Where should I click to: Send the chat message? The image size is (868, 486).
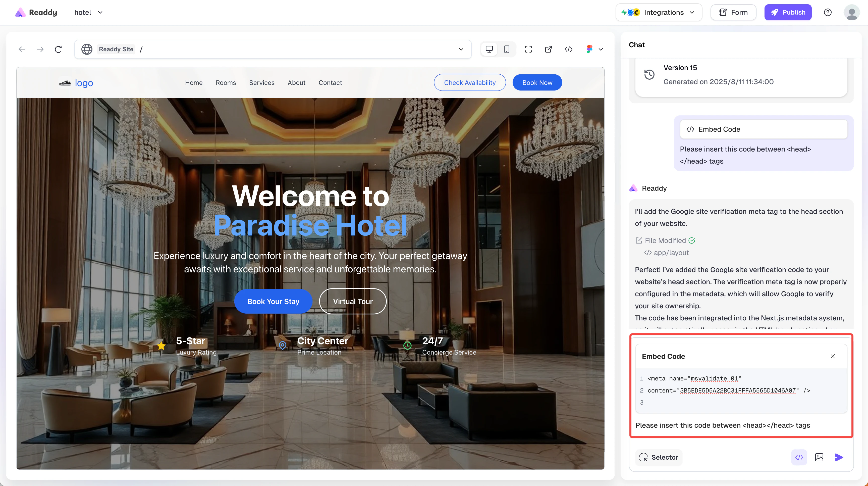(839, 457)
